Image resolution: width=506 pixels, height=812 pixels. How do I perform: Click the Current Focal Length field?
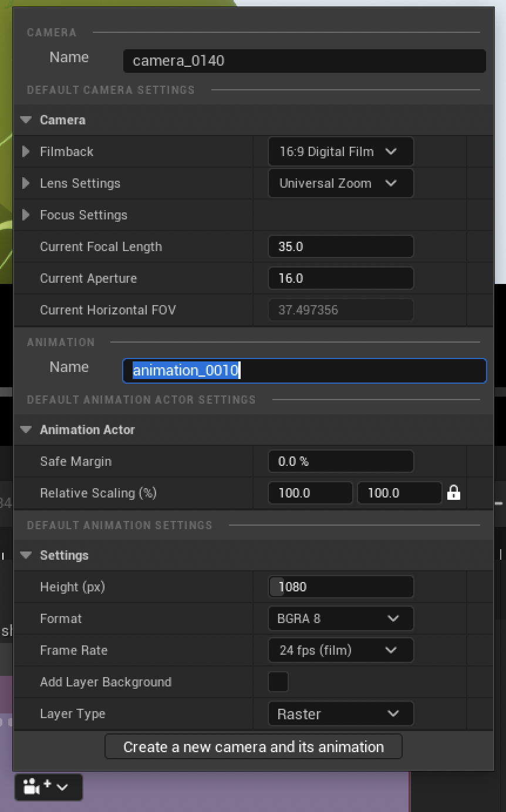coord(340,246)
